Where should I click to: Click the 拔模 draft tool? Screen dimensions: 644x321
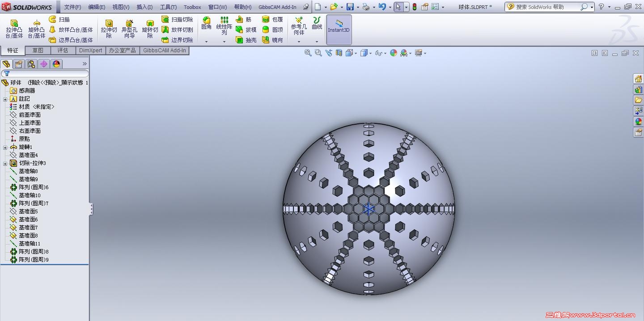246,30
